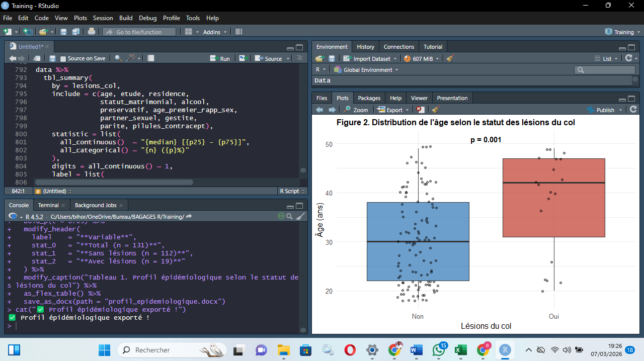
Task: Click the compile report notebook icon
Action: click(151, 58)
